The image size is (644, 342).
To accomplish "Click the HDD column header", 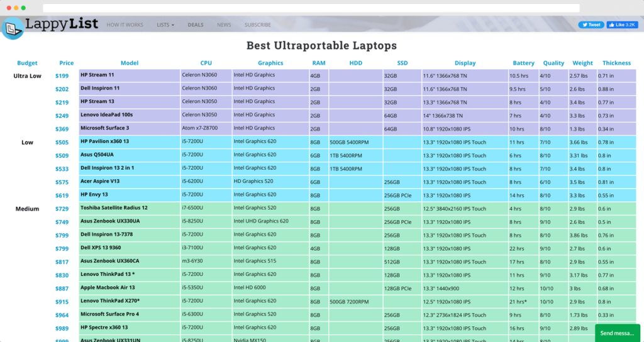I will [x=356, y=63].
